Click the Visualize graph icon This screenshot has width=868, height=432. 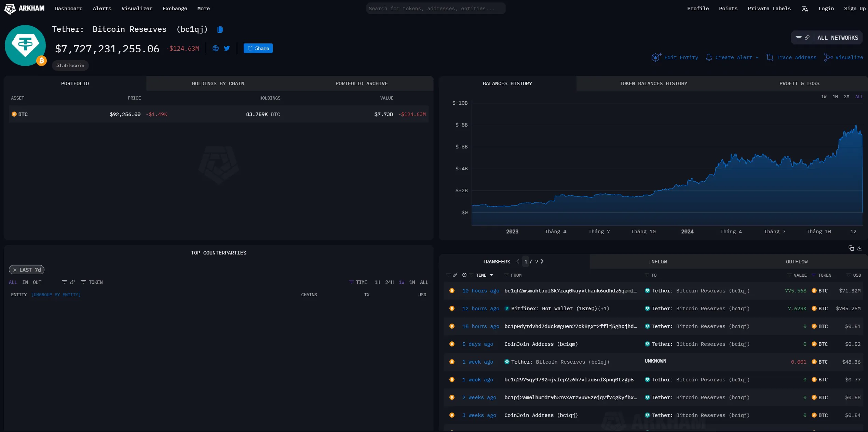(828, 57)
